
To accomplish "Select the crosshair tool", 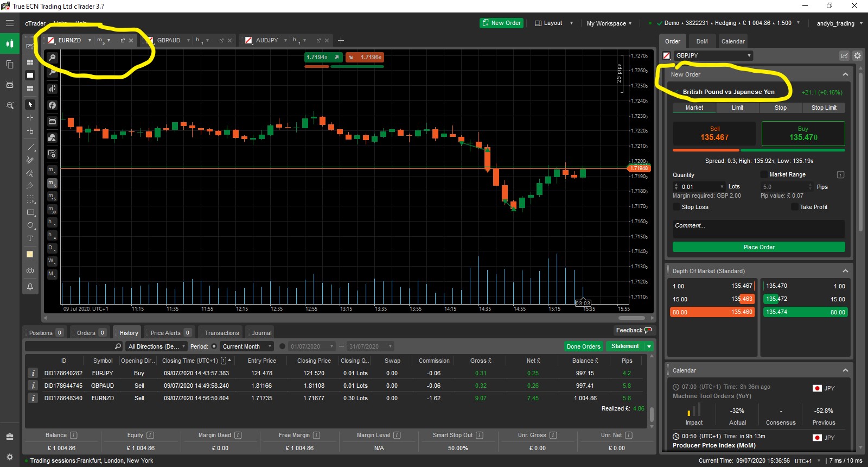I will (x=30, y=117).
